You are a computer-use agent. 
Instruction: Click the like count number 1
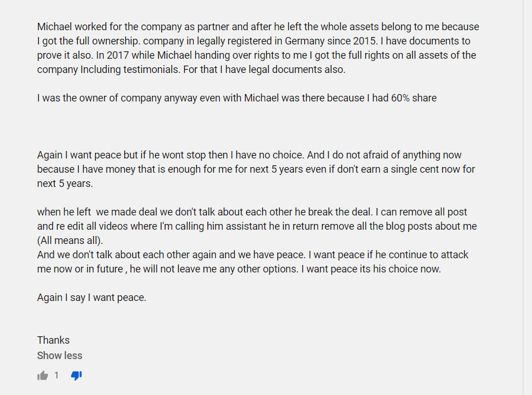(56, 376)
